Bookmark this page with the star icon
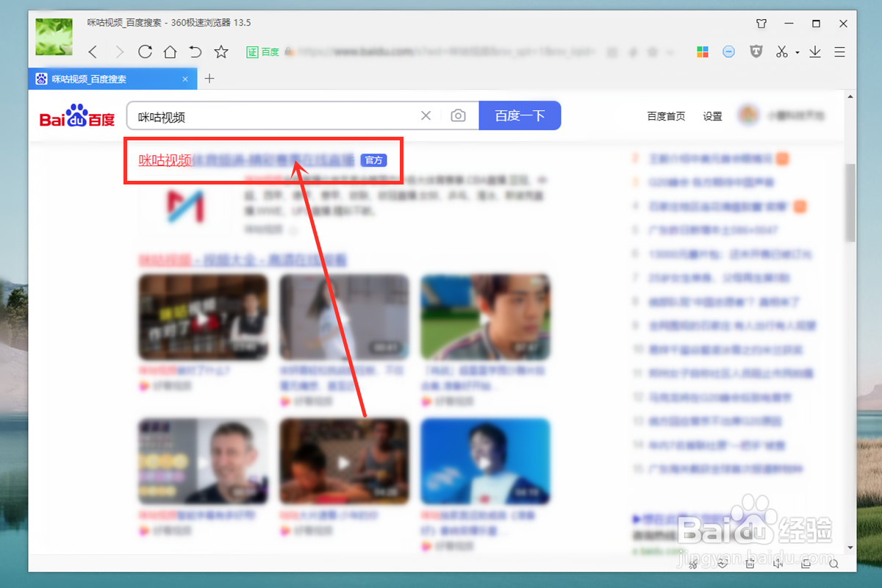Image resolution: width=882 pixels, height=588 pixels. [x=220, y=51]
